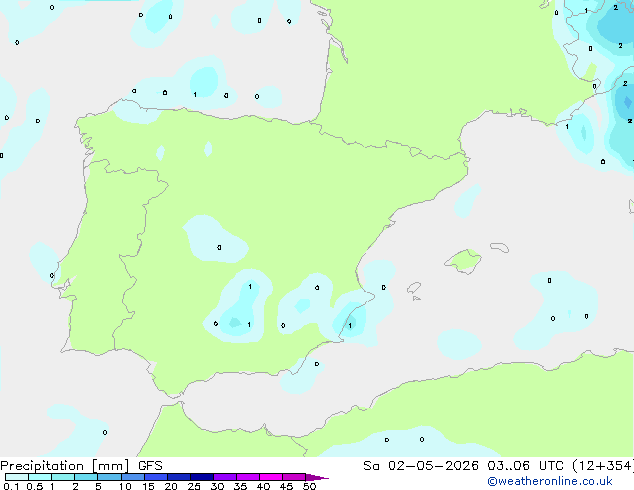Click the Mallorca island on the map
This screenshot has height=490, width=634.
[463, 261]
